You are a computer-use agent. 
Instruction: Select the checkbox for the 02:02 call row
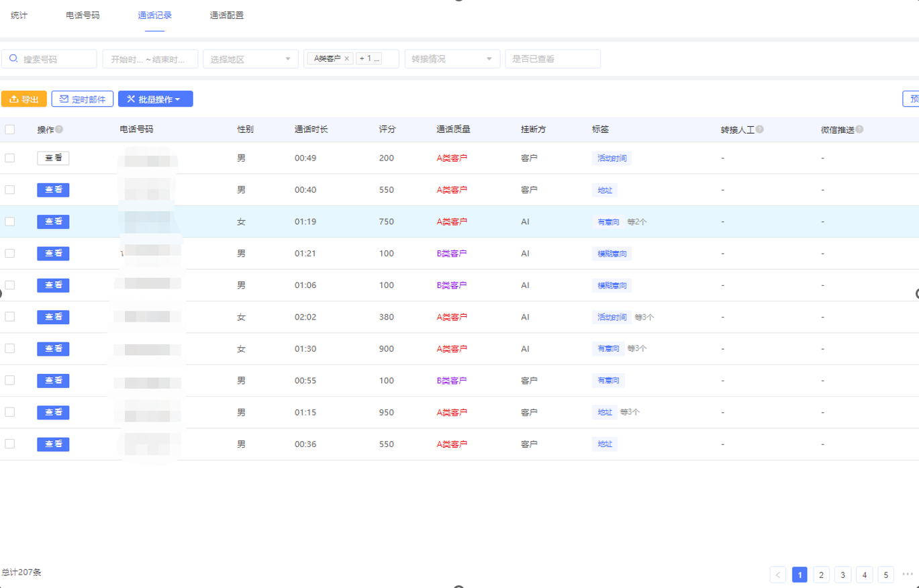[9, 317]
